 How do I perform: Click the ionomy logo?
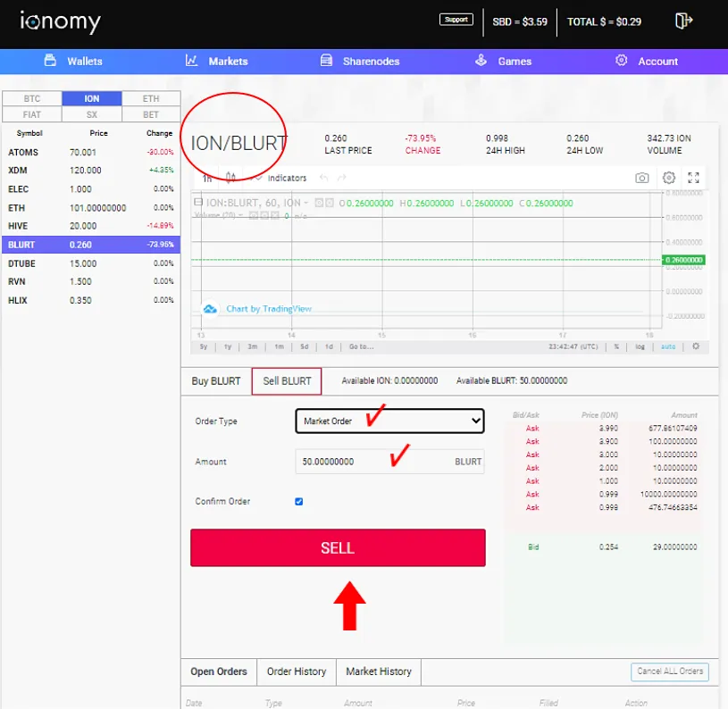60,21
